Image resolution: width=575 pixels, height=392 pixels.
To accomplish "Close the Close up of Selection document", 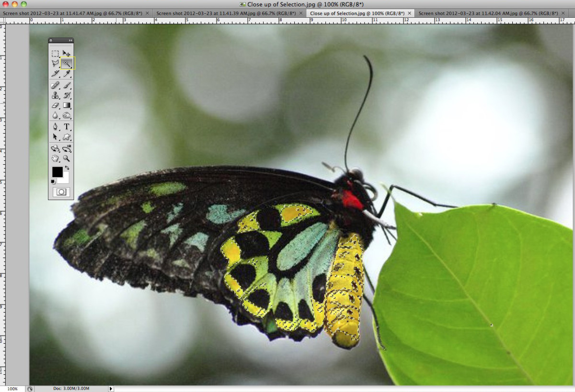I will [410, 13].
